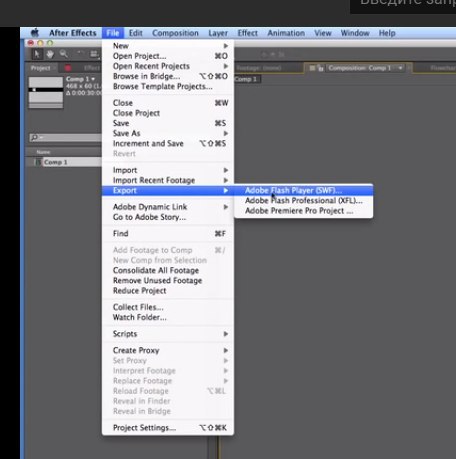Choose Browse in Bridge
456x459 pixels.
tap(168, 76)
